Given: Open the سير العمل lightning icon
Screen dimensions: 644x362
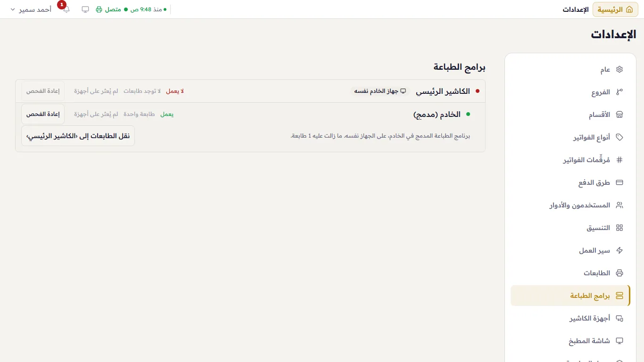Looking at the screenshot, I should 619,251.
